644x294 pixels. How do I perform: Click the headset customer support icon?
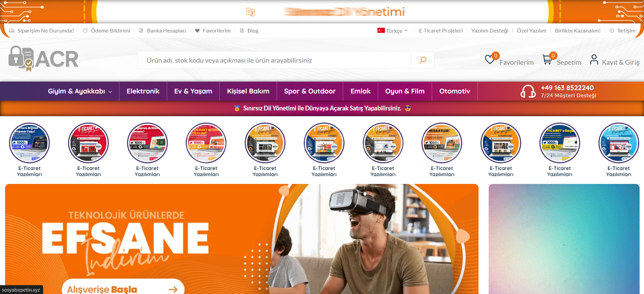click(528, 91)
